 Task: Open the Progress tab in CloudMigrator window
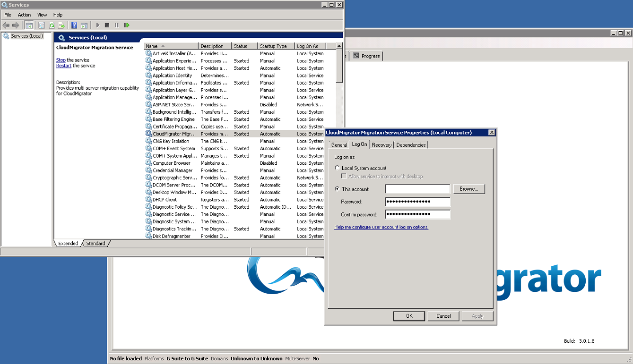click(x=366, y=56)
